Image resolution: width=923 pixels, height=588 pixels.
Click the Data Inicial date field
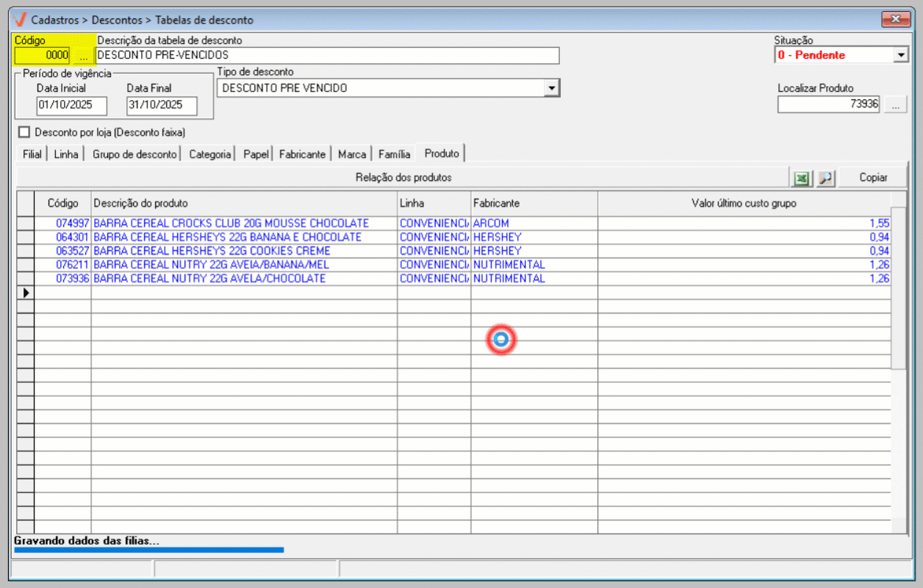coord(71,105)
